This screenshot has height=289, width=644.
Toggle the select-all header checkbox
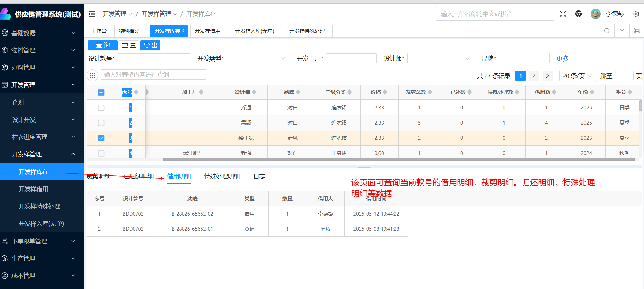(101, 92)
